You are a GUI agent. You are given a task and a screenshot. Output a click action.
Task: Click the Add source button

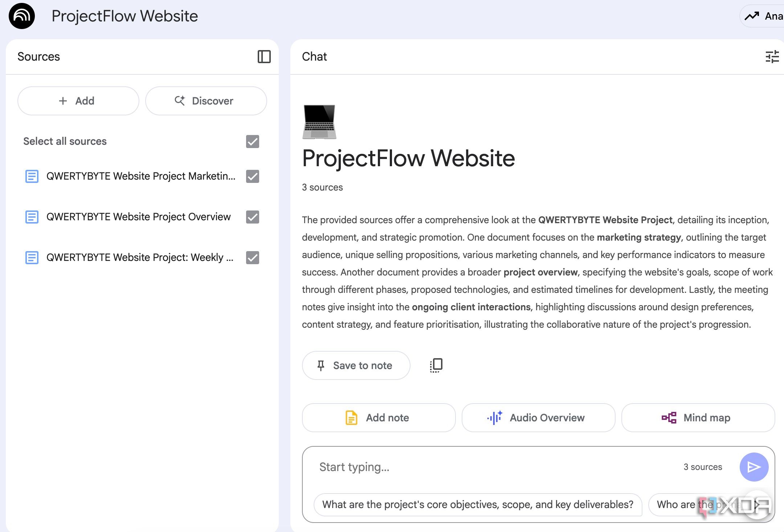pyautogui.click(x=78, y=101)
